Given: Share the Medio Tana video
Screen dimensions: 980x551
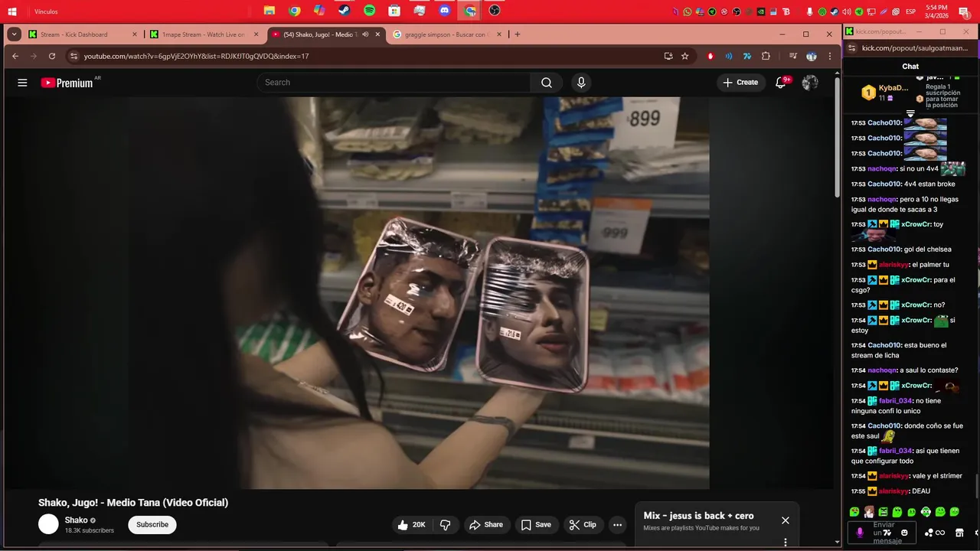Looking at the screenshot, I should pyautogui.click(x=486, y=525).
